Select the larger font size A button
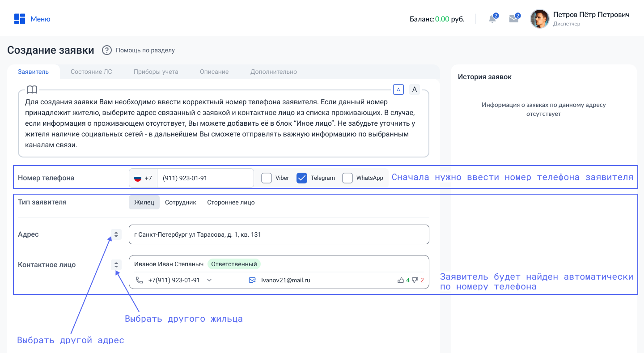This screenshot has height=353, width=644. pyautogui.click(x=415, y=89)
